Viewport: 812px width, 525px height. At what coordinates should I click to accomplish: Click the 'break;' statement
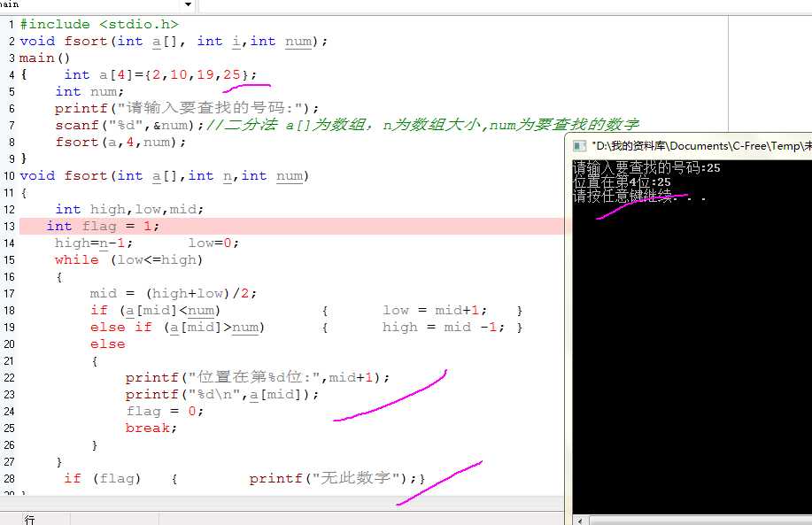point(151,428)
